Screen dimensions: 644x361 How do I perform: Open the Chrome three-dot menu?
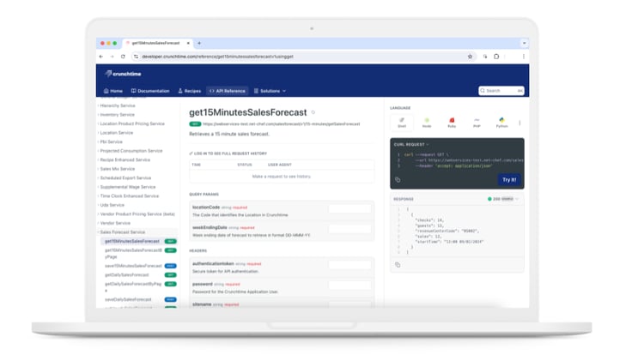523,57
